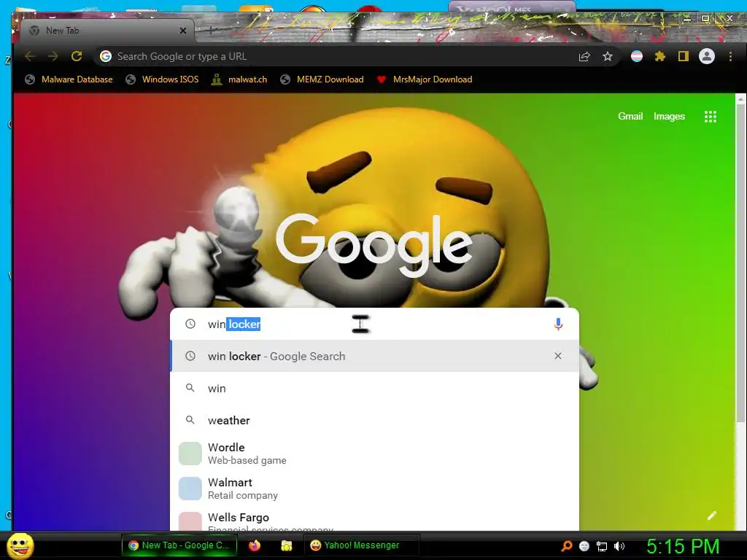Click the Wordle suggestion thumbnail
Screen dimensions: 747x560
point(190,454)
